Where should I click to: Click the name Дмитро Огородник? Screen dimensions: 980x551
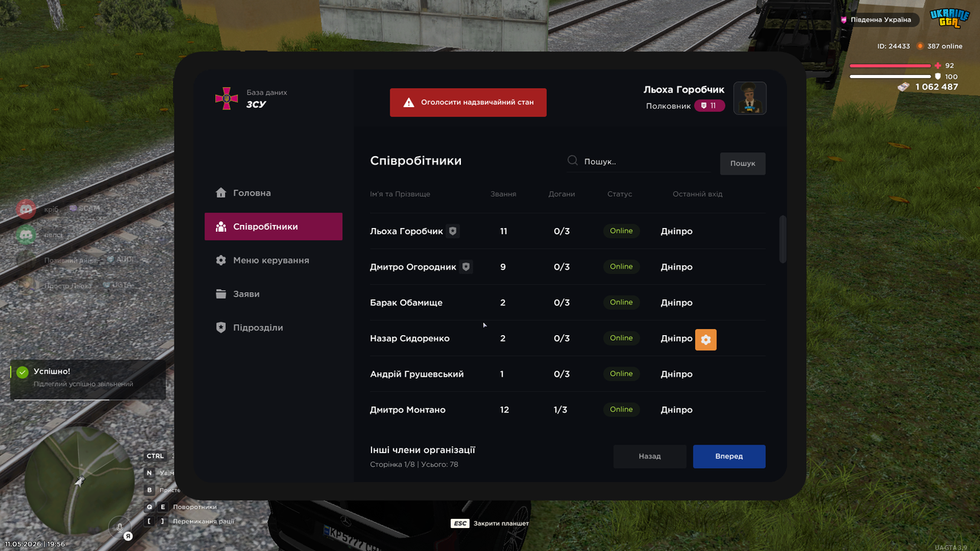pyautogui.click(x=413, y=267)
